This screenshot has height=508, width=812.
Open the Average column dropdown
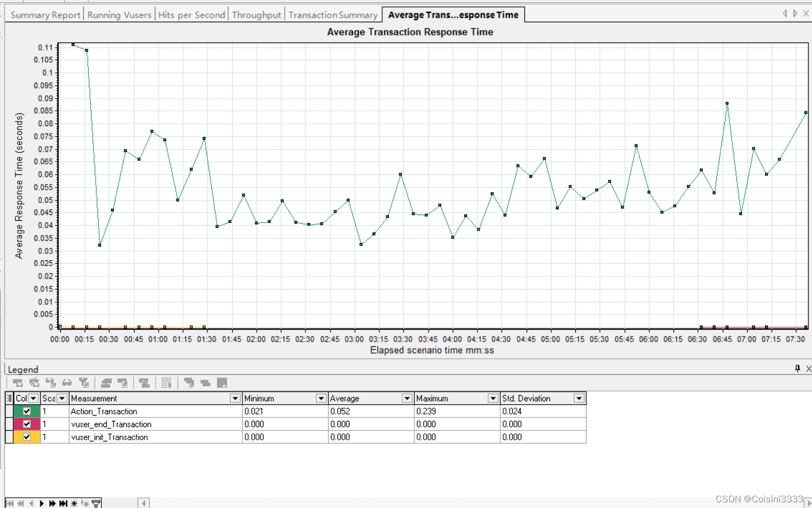407,398
